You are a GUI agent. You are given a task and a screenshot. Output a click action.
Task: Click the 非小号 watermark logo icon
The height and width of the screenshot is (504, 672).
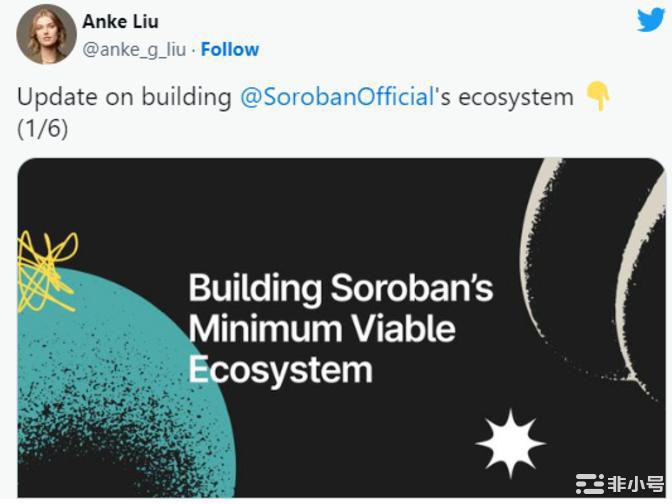[592, 485]
